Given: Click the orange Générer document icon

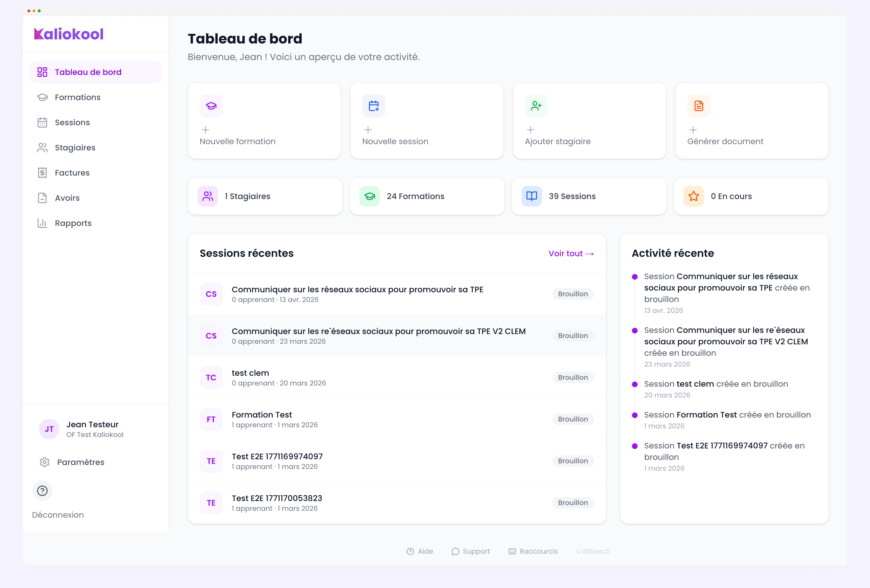Looking at the screenshot, I should pyautogui.click(x=699, y=106).
